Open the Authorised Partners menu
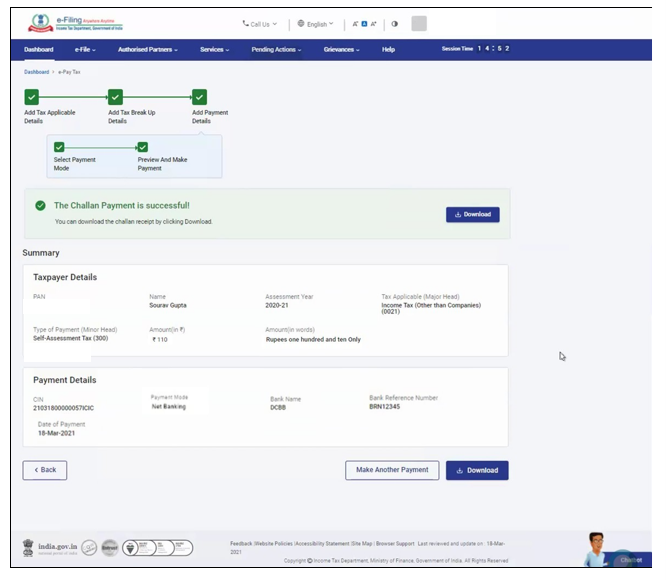This screenshot has height=580, width=666. pos(148,49)
